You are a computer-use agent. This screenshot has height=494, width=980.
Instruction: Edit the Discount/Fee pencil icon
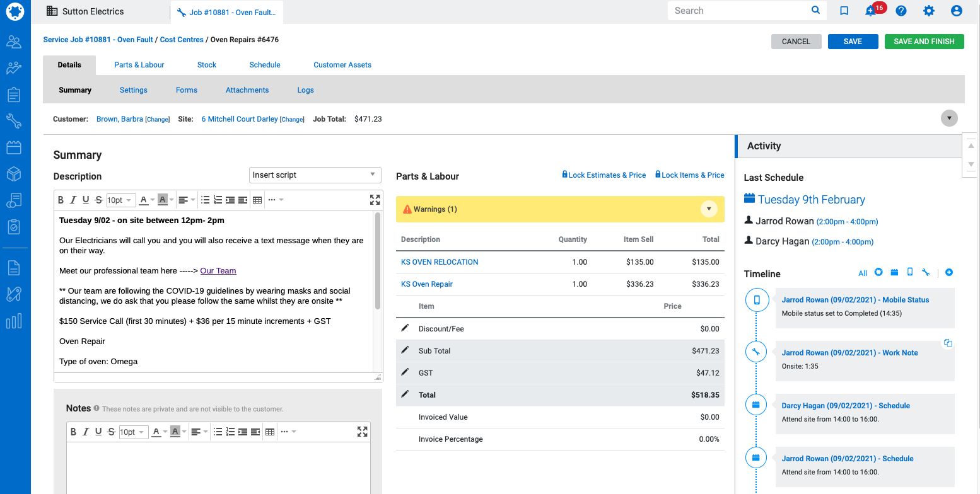click(x=405, y=328)
